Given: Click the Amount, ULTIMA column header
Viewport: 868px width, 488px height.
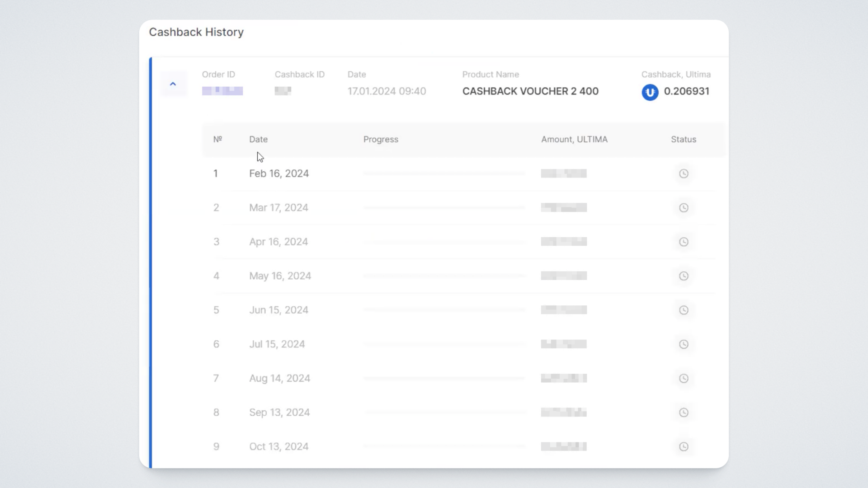Looking at the screenshot, I should [574, 140].
